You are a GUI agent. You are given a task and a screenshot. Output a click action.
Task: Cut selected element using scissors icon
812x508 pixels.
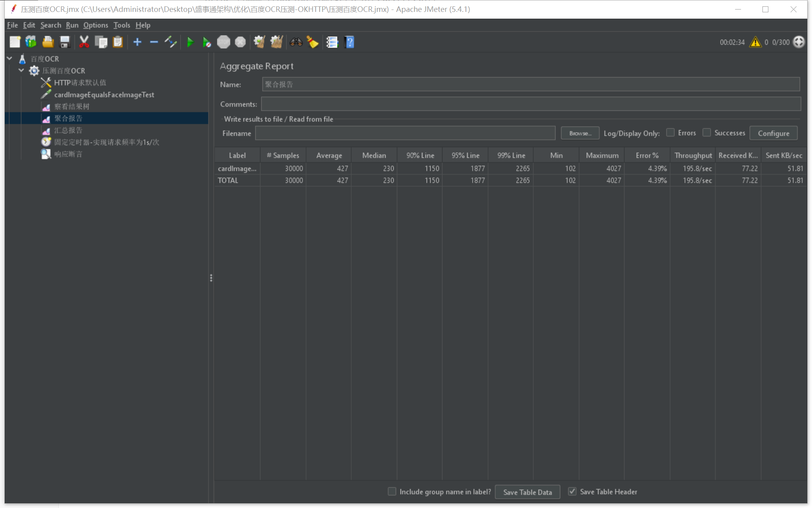pyautogui.click(x=84, y=42)
